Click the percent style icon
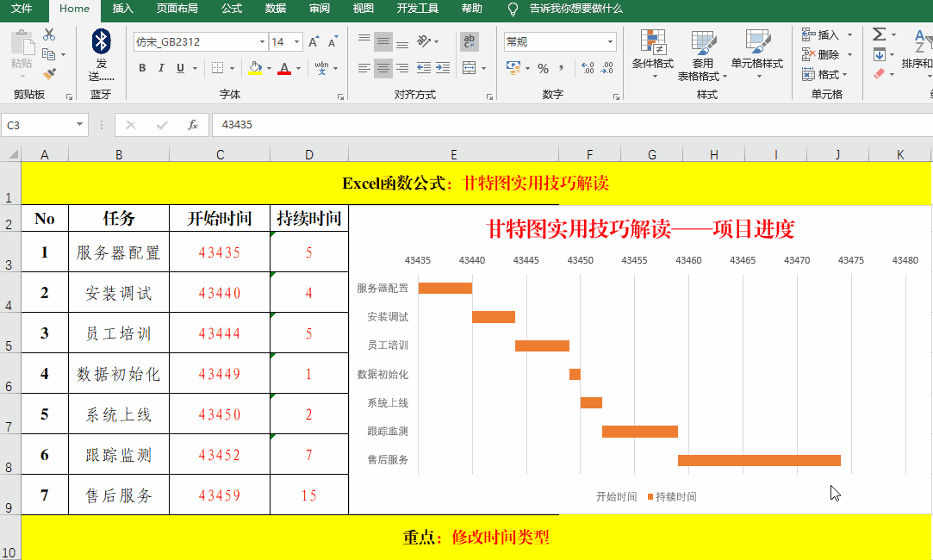The width and height of the screenshot is (933, 560). [543, 68]
